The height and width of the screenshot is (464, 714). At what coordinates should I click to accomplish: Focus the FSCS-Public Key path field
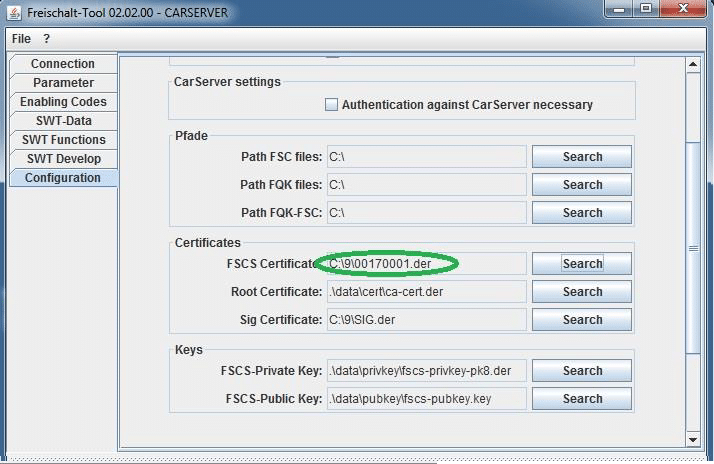coord(425,399)
